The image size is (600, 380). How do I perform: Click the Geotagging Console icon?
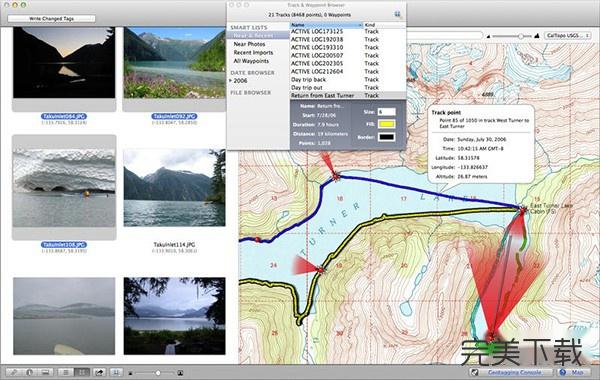475,372
